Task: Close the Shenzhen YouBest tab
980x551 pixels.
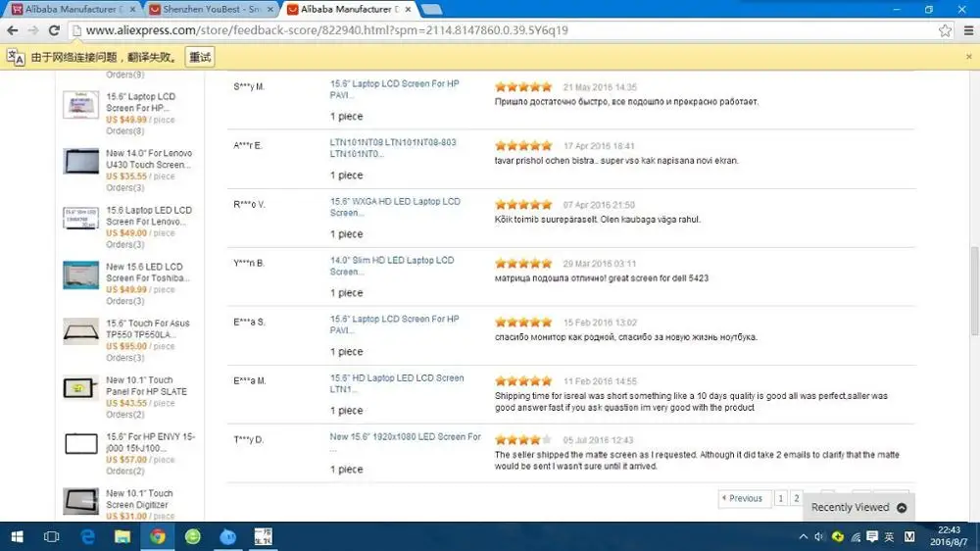Action: tap(270, 10)
